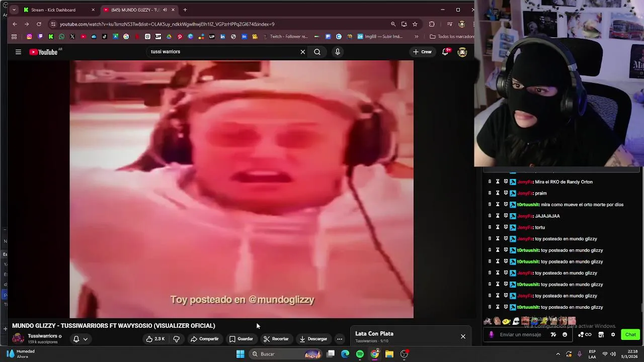Open X bookmark icon
Image resolution: width=644 pixels, height=362 pixels.
pyautogui.click(x=72, y=37)
